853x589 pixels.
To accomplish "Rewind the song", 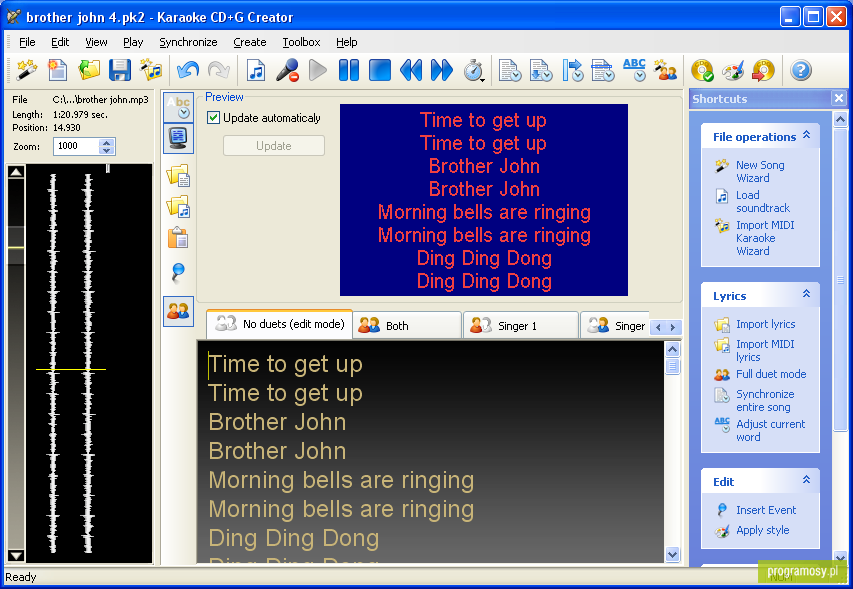I will pos(411,70).
